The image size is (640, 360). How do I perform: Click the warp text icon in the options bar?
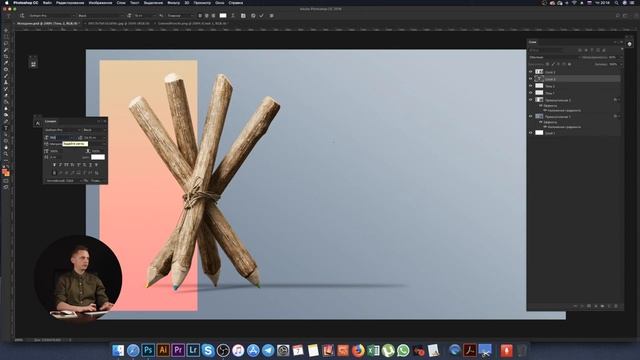click(x=233, y=16)
